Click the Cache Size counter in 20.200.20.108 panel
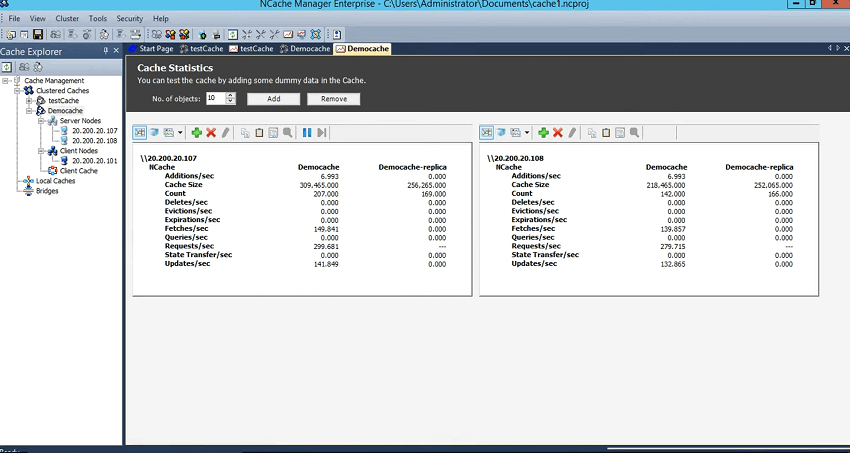850x453 pixels. click(x=530, y=185)
